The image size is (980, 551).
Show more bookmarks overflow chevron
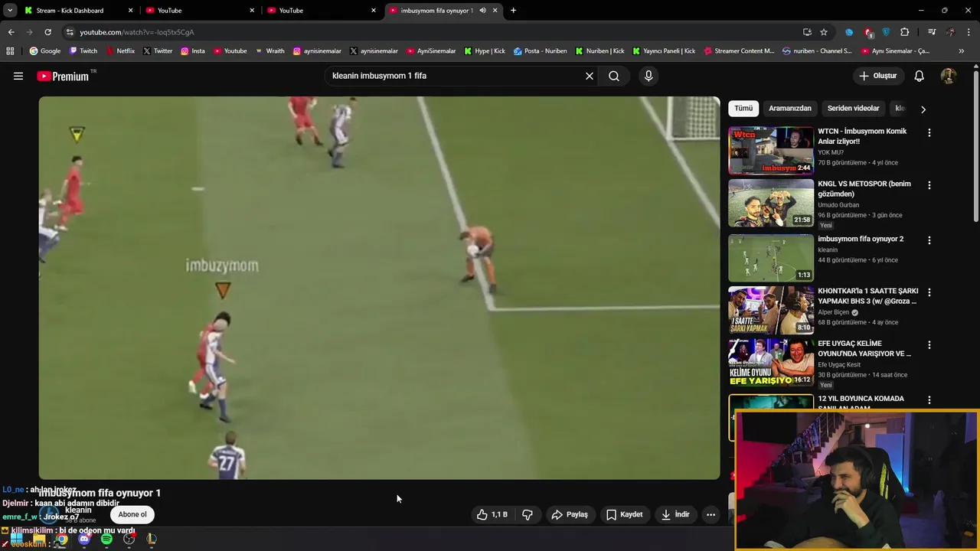pos(962,51)
